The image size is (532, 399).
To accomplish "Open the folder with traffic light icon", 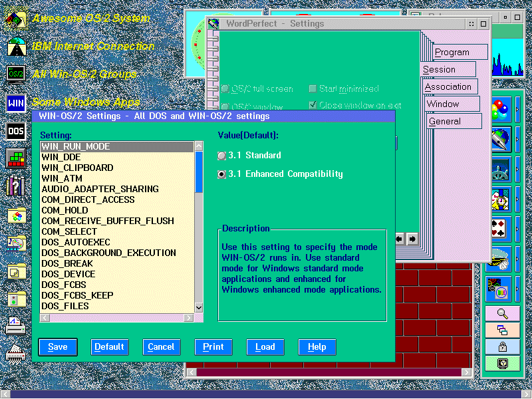I will (17, 299).
